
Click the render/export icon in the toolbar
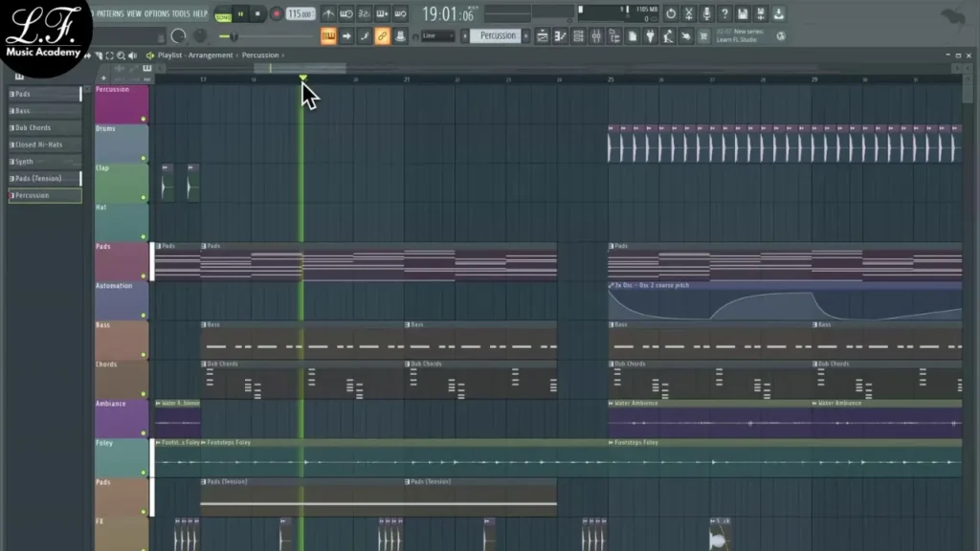[x=779, y=14]
